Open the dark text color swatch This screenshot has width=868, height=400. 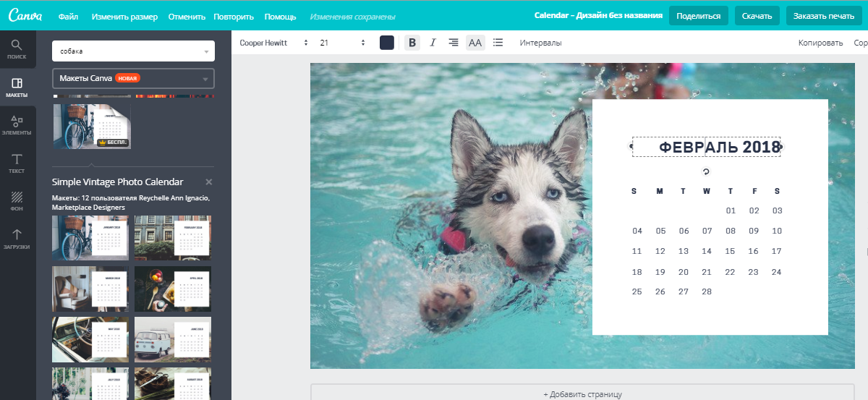pyautogui.click(x=387, y=43)
